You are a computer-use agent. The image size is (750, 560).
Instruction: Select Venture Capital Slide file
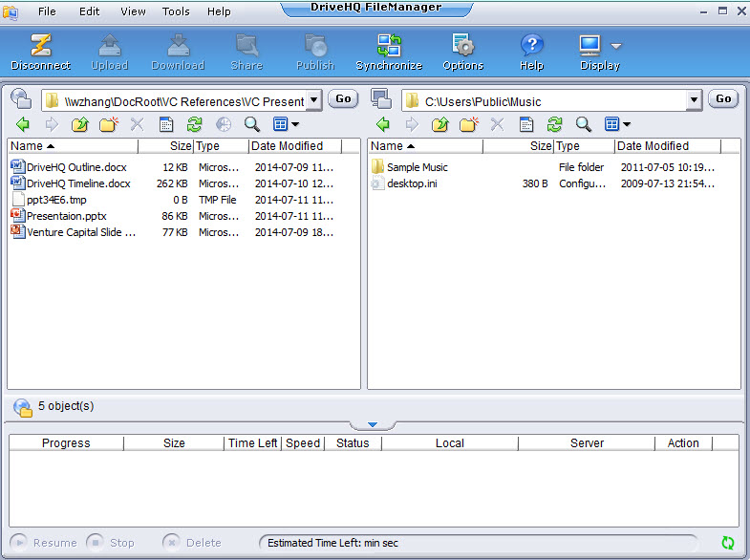[x=81, y=232]
